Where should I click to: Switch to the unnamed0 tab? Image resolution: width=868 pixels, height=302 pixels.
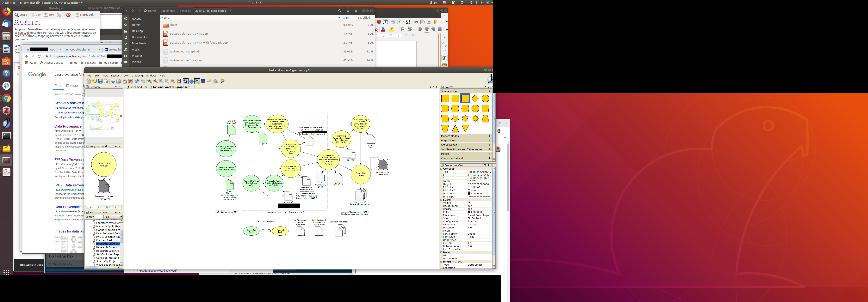coord(136,87)
